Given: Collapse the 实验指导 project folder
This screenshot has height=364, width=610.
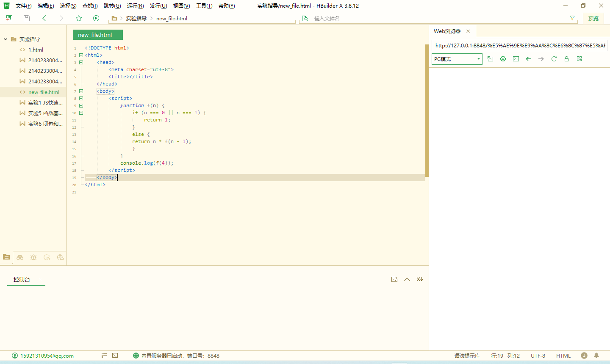Looking at the screenshot, I should click(6, 39).
